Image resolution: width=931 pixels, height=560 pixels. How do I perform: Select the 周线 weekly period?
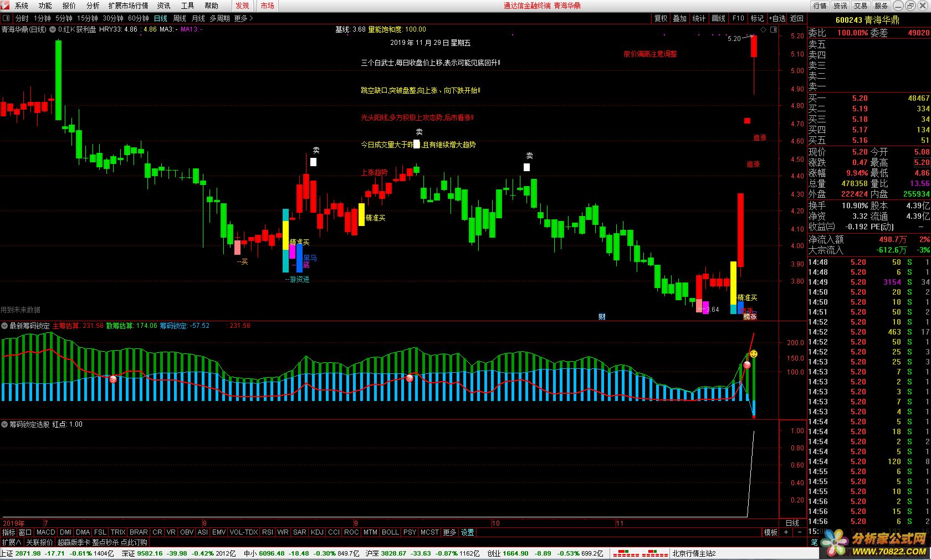[180, 18]
